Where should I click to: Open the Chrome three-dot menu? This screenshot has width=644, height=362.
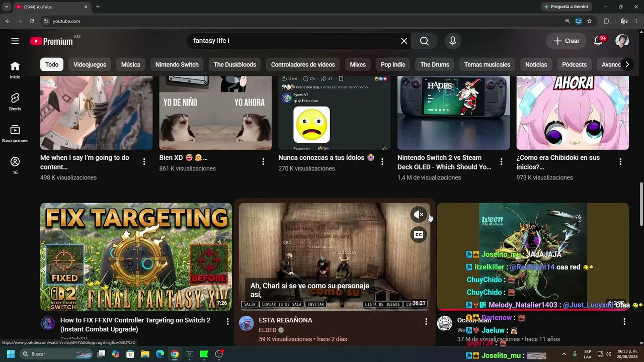[636, 21]
